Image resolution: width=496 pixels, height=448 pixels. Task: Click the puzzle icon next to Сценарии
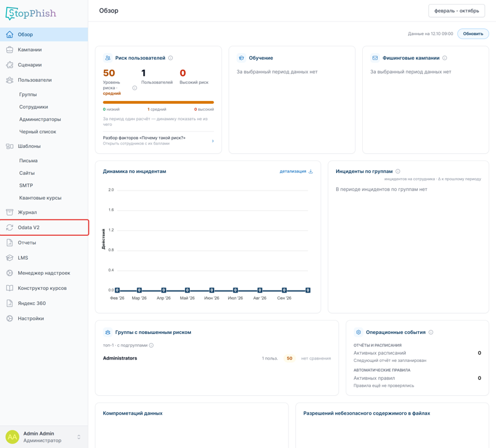pyautogui.click(x=10, y=65)
